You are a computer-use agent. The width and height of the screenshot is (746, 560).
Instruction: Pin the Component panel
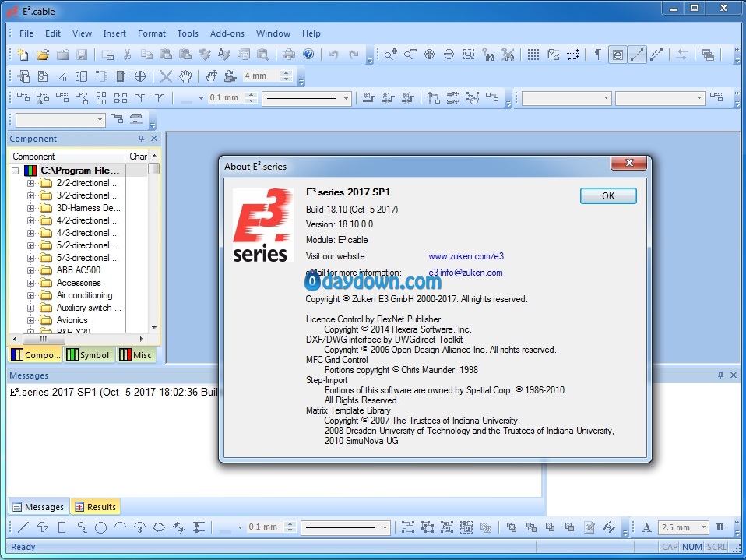pos(141,139)
